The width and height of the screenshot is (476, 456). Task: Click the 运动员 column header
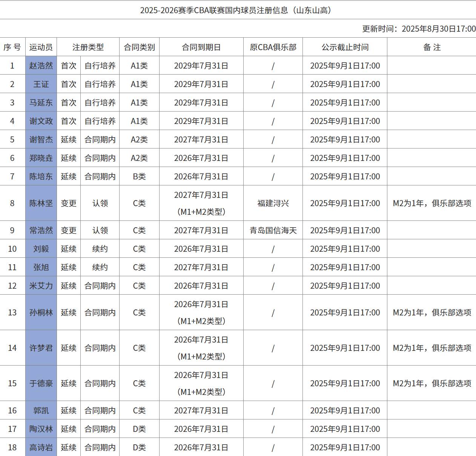(40, 47)
